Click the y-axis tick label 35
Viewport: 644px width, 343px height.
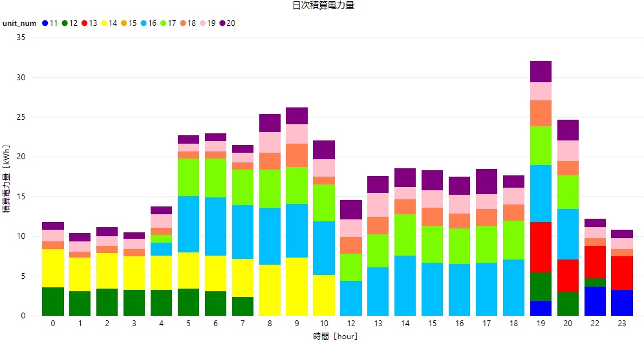21,38
